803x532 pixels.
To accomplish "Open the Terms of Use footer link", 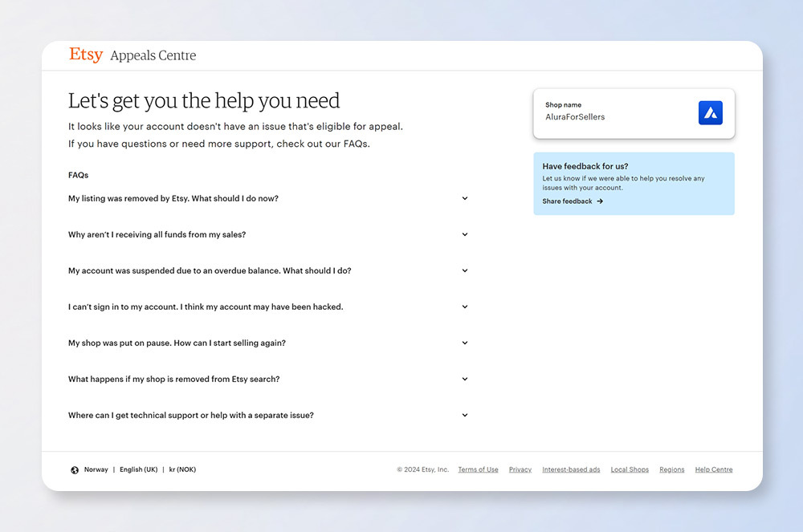I will pos(478,469).
